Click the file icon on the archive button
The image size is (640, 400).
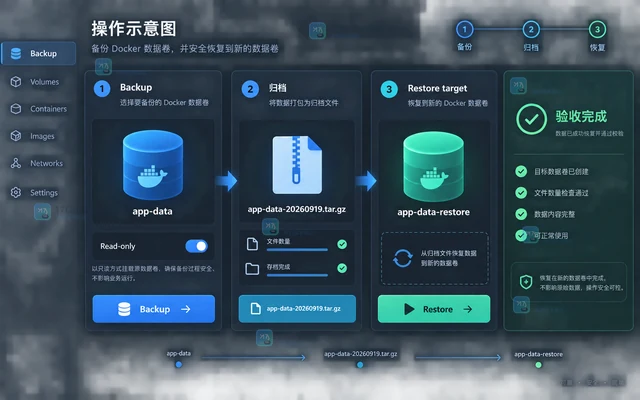pyautogui.click(x=256, y=309)
